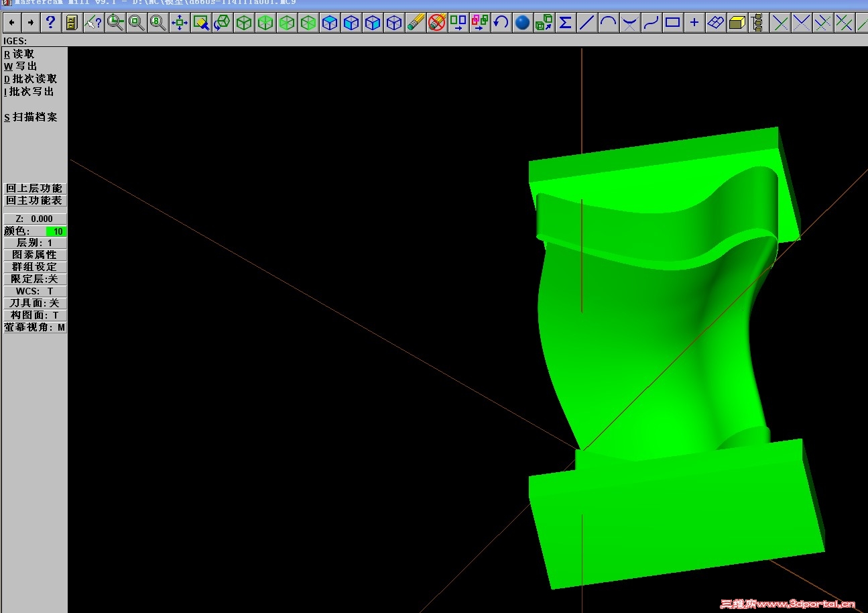
Task: Open help with the question mark icon
Action: coord(50,23)
